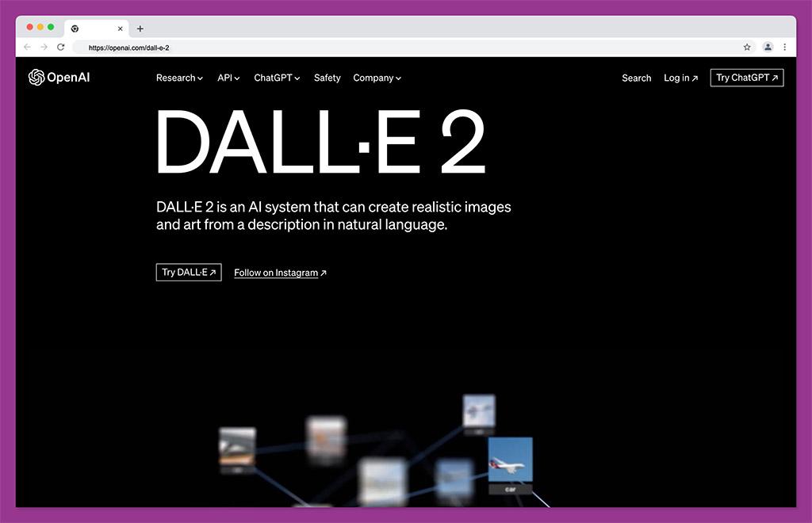Viewport: 812px width, 523px height.
Task: Click the green maximize window button
Action: click(51, 27)
